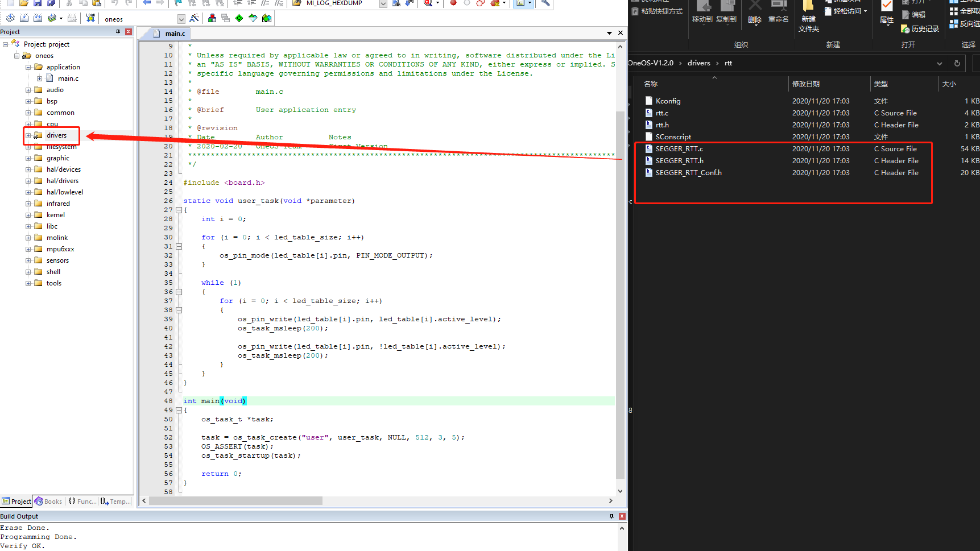The width and height of the screenshot is (980, 551).
Task: Close the Build Output panel
Action: [x=622, y=516]
